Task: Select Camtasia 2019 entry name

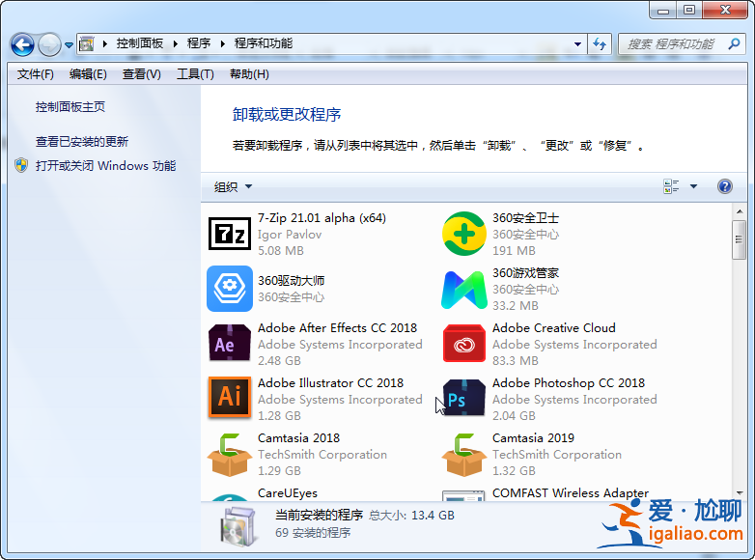Action: (533, 438)
